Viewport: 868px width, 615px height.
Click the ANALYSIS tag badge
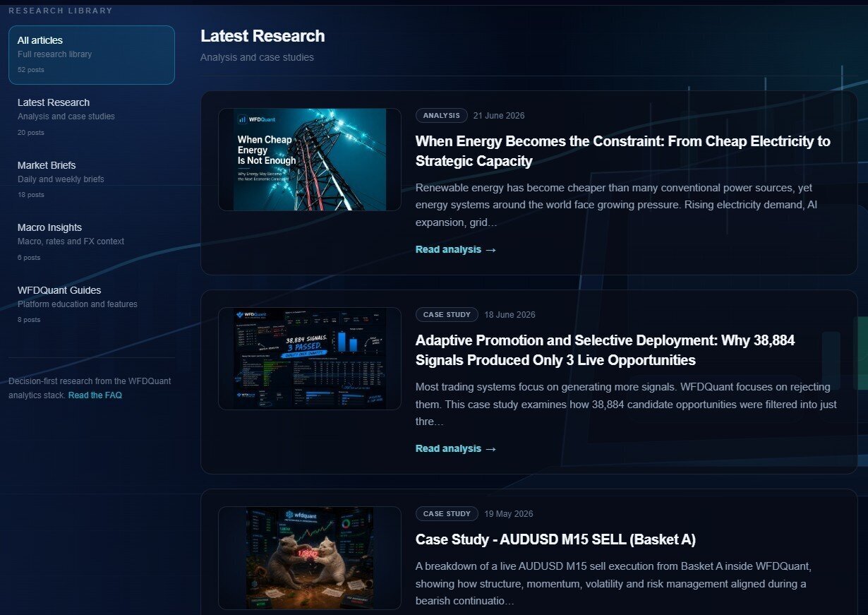click(442, 116)
